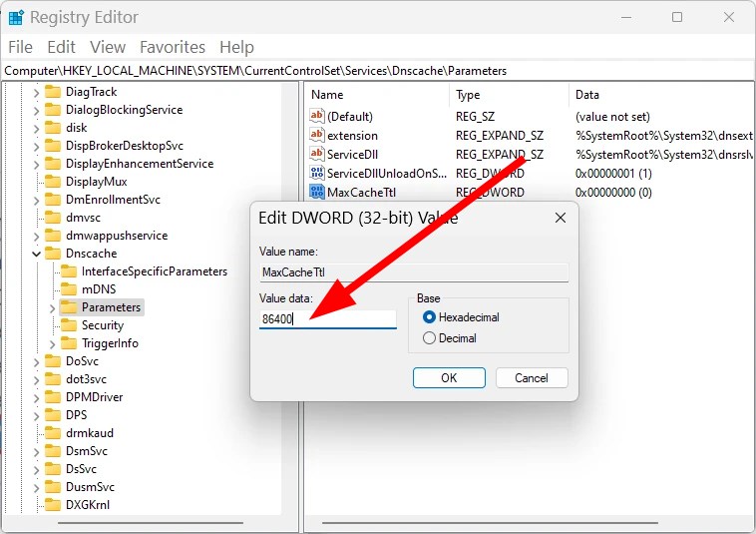The width and height of the screenshot is (756, 534).
Task: Select the Hexadecimal base option
Action: (429, 317)
